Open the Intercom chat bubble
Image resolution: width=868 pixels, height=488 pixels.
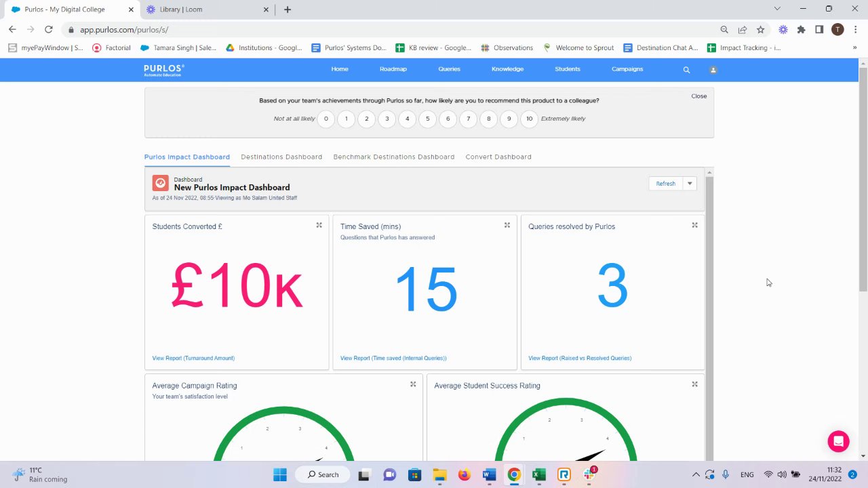pos(839,441)
